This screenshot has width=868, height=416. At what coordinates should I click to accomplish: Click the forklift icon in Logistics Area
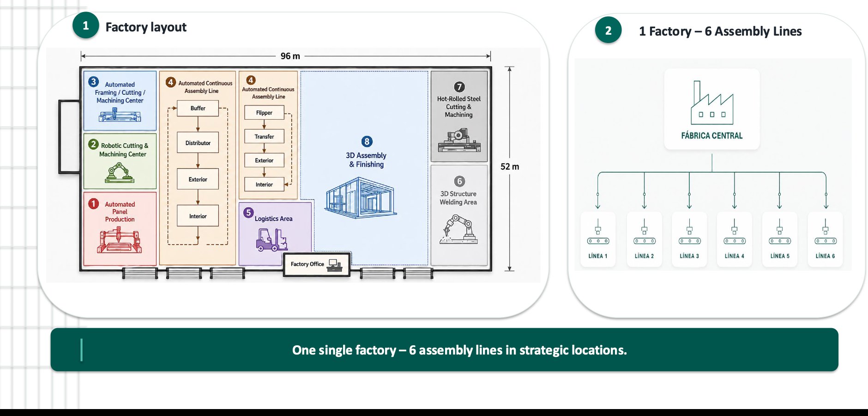pyautogui.click(x=272, y=240)
